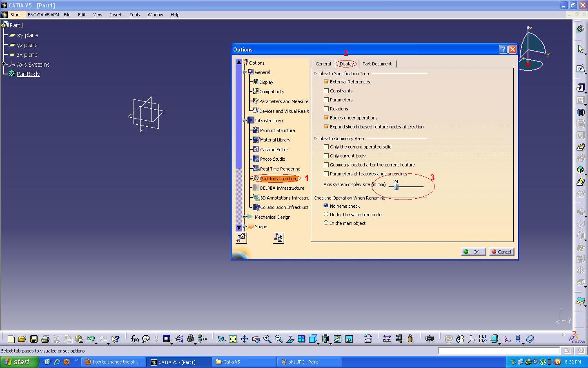Viewport: 588px width, 368px height.
Task: Open the Insert menu
Action: [116, 15]
